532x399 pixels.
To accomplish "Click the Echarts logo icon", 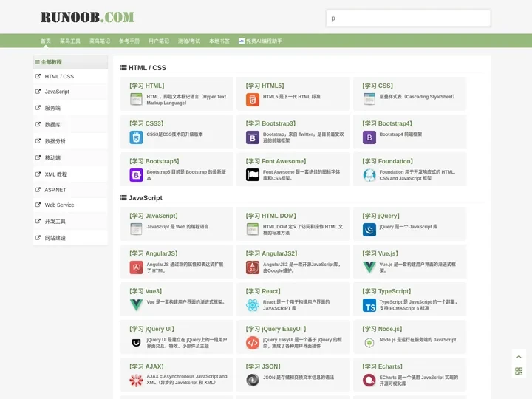I will pyautogui.click(x=369, y=381).
